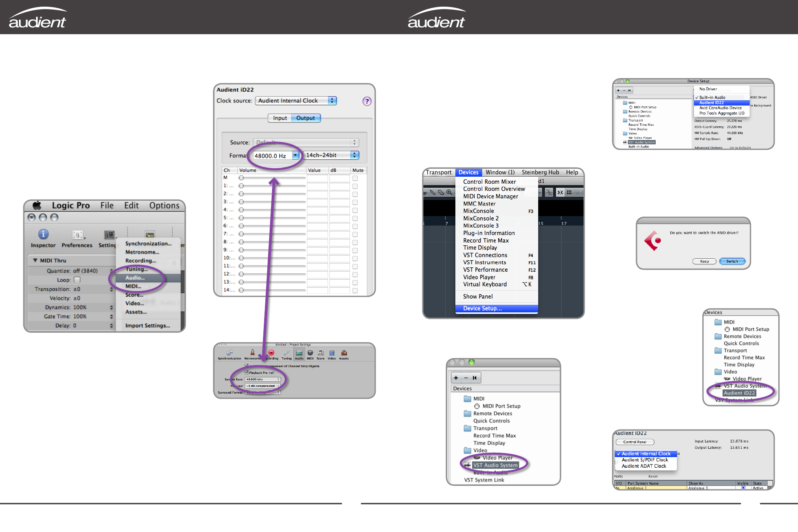798x532 pixels.
Task: Open the Apple menu in Logic Pro
Action: tap(37, 205)
